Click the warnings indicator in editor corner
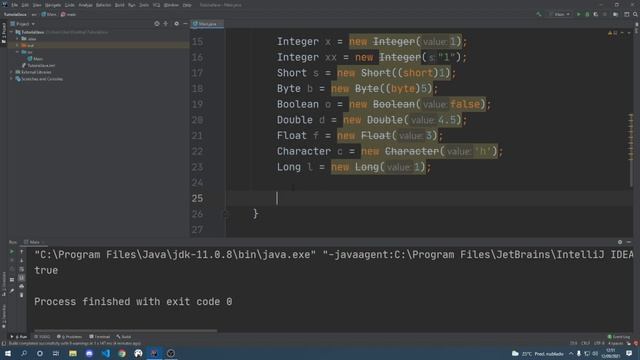The width and height of the screenshot is (640, 360). [613, 33]
